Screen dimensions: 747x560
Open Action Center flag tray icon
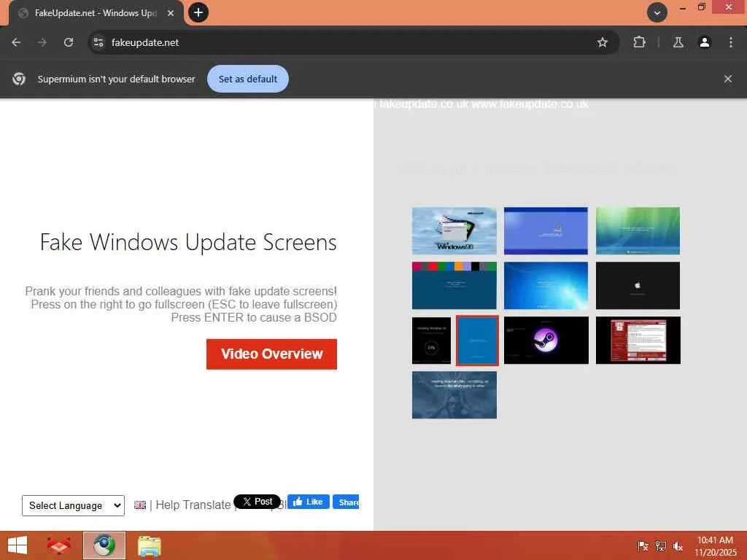(643, 545)
